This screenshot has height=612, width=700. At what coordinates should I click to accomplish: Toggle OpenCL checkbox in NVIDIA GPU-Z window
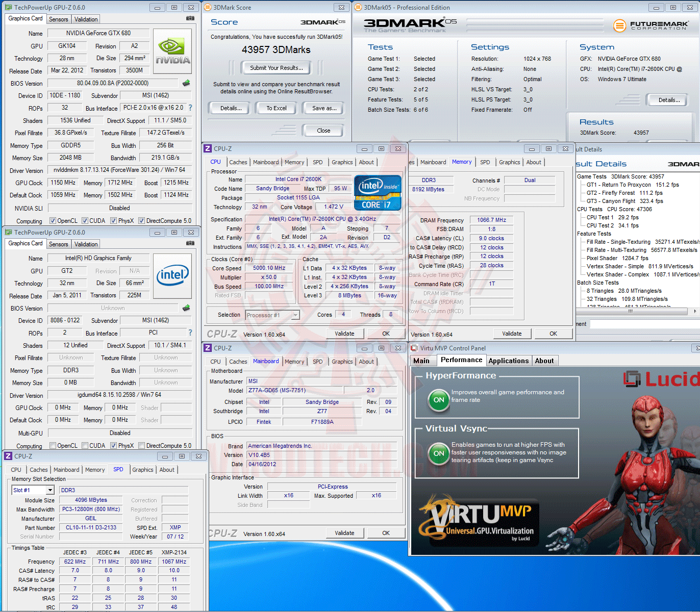53,221
